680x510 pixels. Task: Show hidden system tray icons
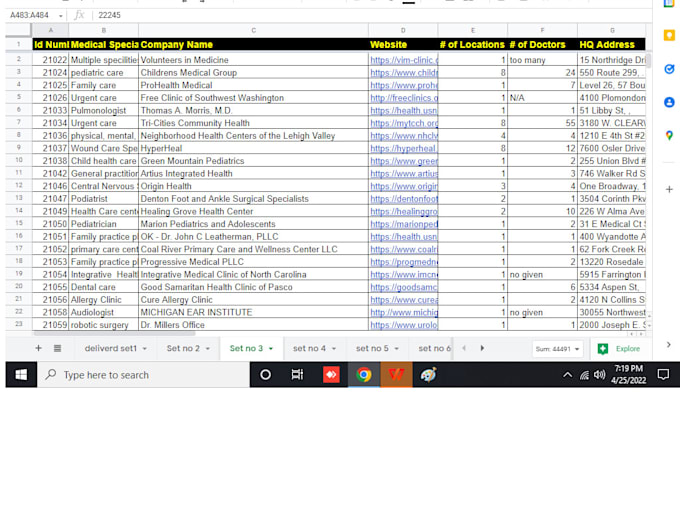coord(567,375)
